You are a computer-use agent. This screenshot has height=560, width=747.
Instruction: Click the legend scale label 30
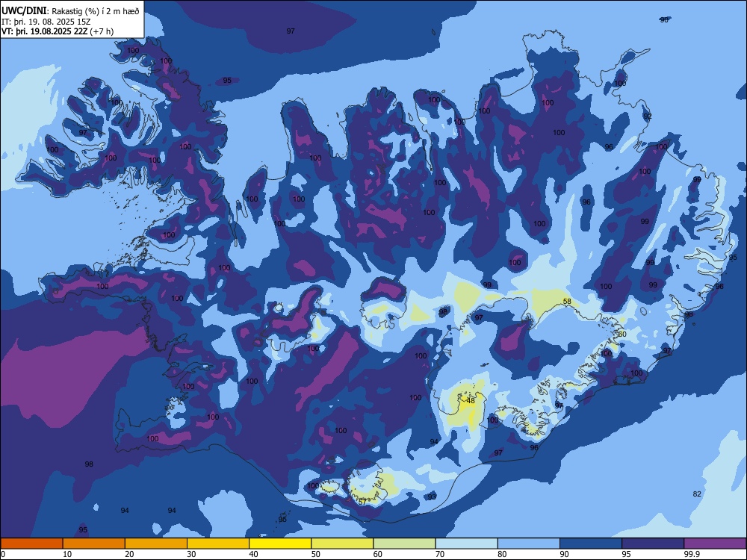click(x=191, y=554)
